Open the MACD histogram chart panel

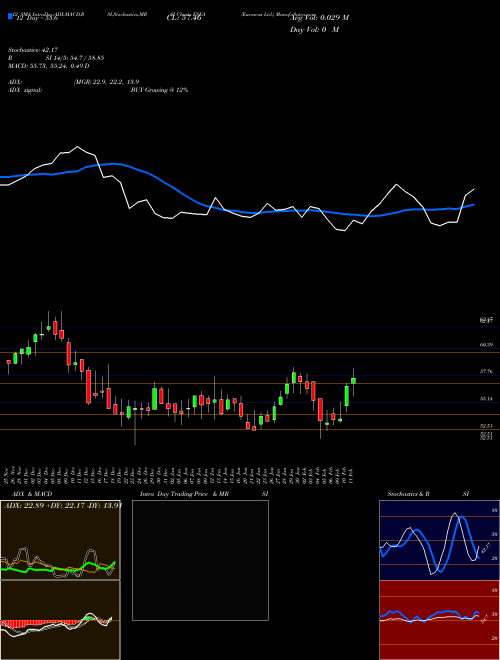pos(60,620)
